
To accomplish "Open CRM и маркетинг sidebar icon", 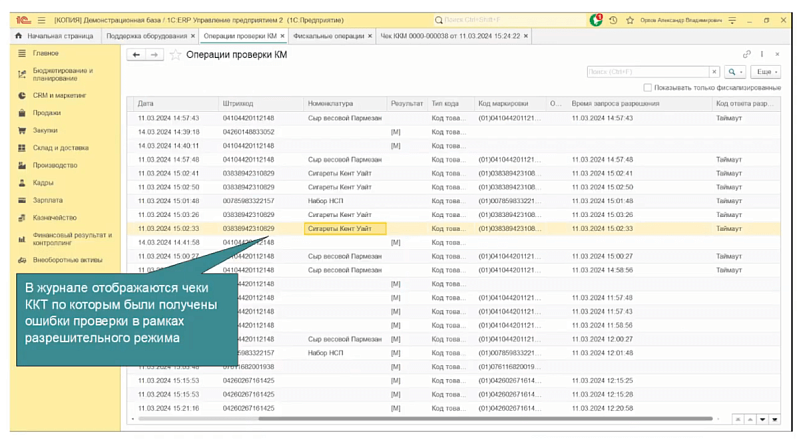I will 22,95.
